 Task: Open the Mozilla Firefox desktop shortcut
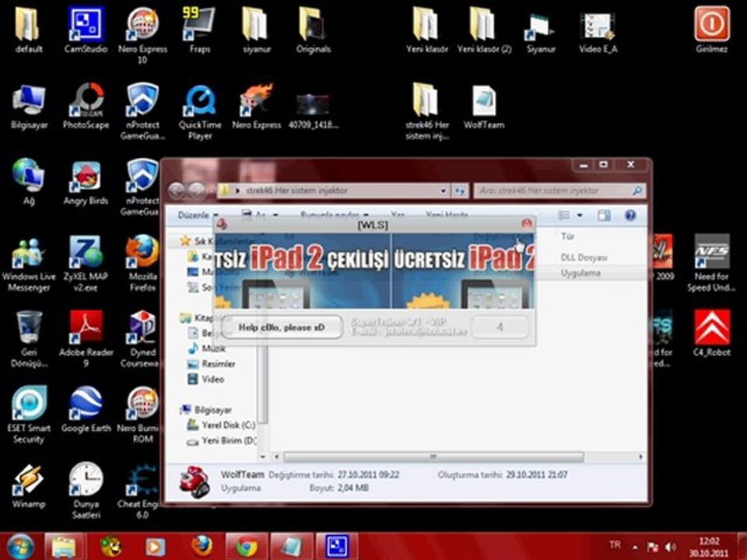[142, 263]
